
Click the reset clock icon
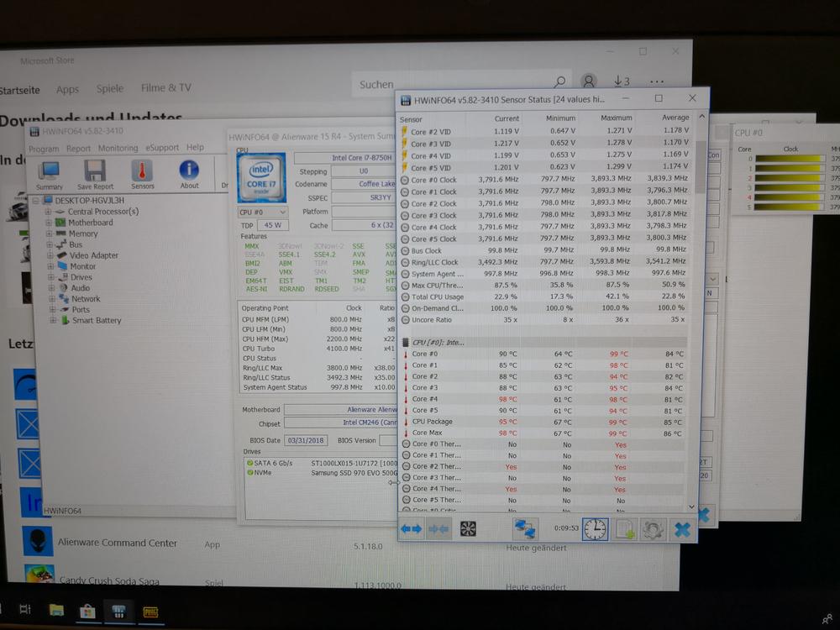click(x=595, y=529)
